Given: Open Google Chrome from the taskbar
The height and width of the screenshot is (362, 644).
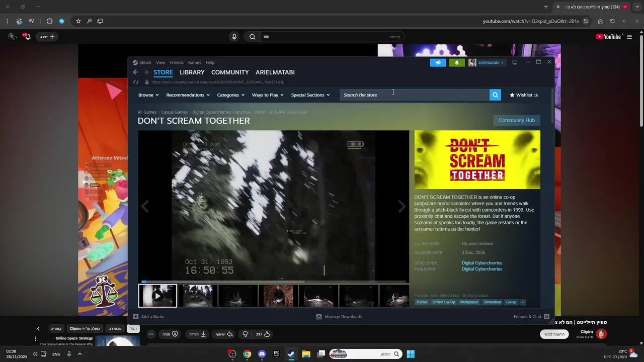Looking at the screenshot, I should click(247, 354).
